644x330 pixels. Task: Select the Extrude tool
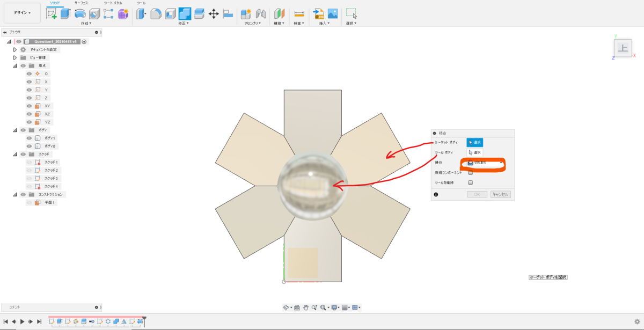(x=65, y=14)
